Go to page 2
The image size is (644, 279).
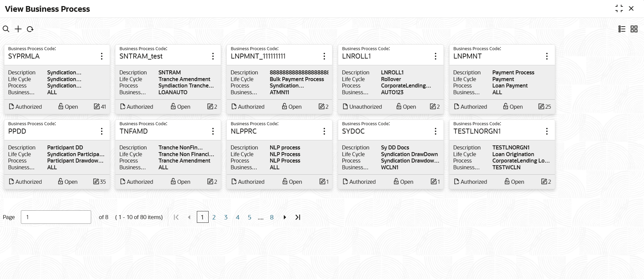pos(214,217)
